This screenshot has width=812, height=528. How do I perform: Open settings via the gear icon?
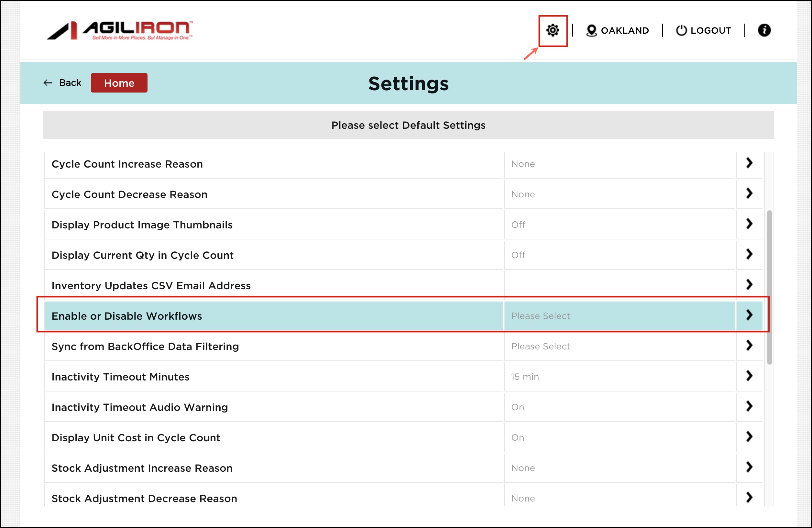tap(552, 30)
